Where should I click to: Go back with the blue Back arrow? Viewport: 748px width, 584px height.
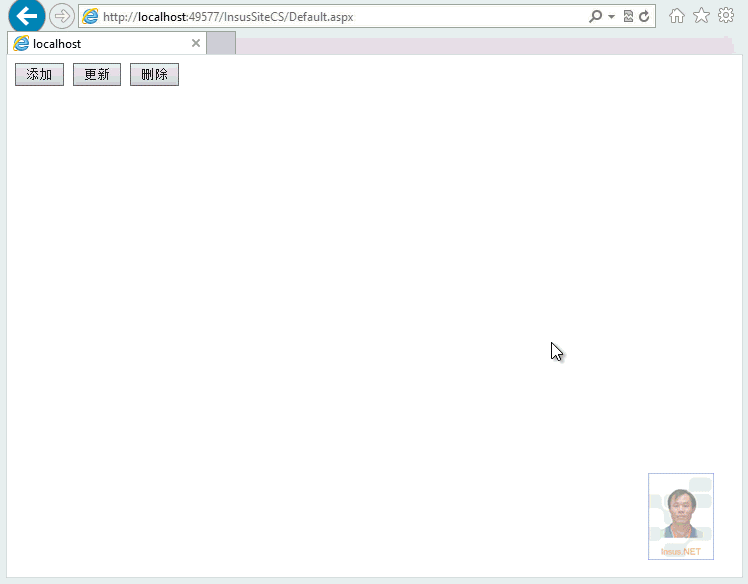click(x=26, y=16)
